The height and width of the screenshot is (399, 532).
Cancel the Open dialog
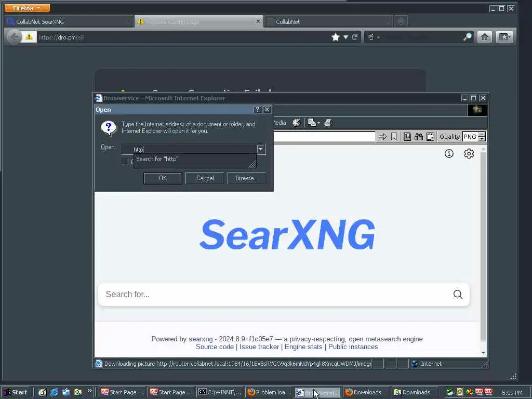click(x=205, y=178)
